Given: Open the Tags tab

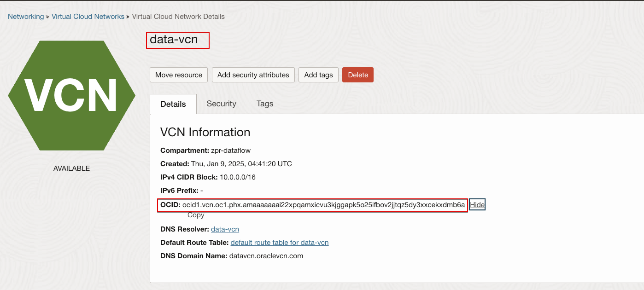Looking at the screenshot, I should coord(265,104).
